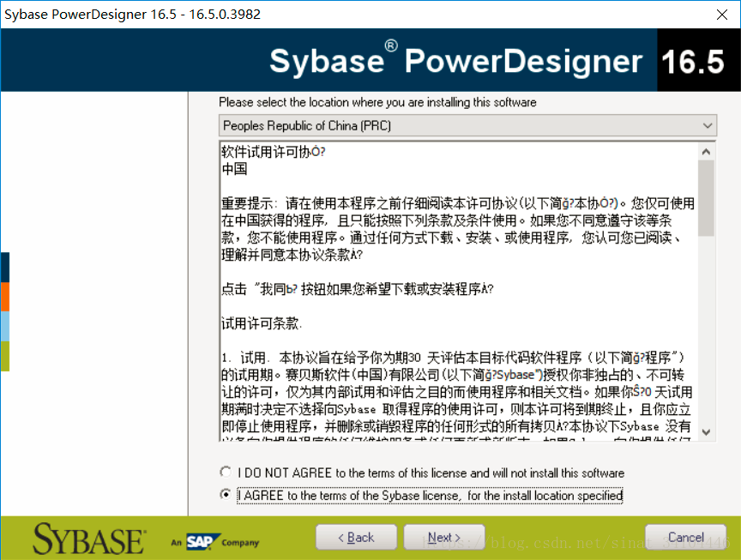Click the '试用许可条款.' line in license
741x560 pixels.
click(262, 323)
